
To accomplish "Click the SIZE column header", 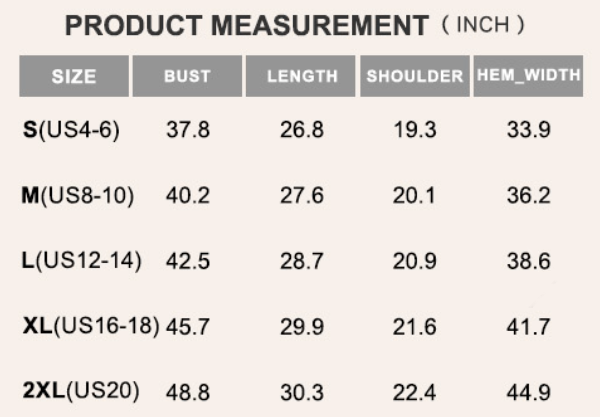I will pos(74,76).
